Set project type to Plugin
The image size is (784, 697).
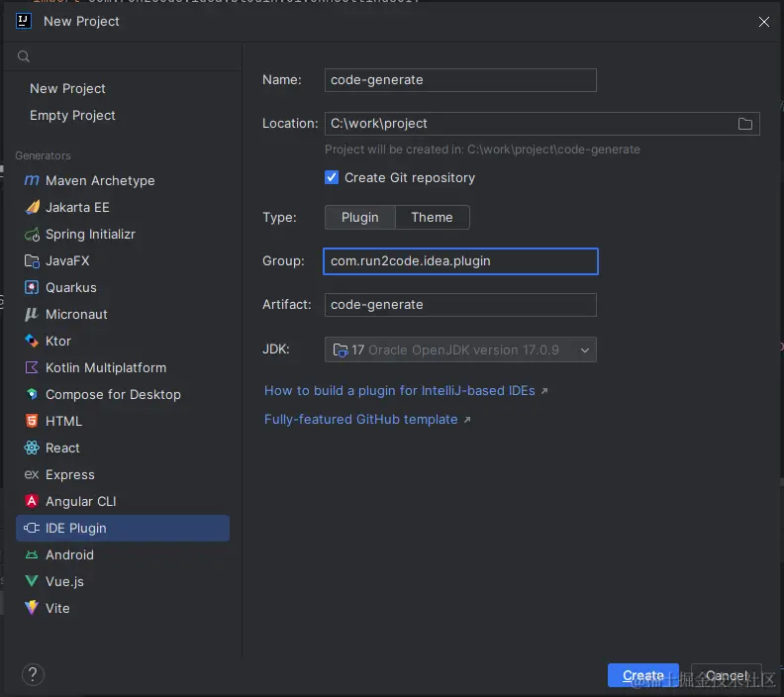pyautogui.click(x=360, y=218)
